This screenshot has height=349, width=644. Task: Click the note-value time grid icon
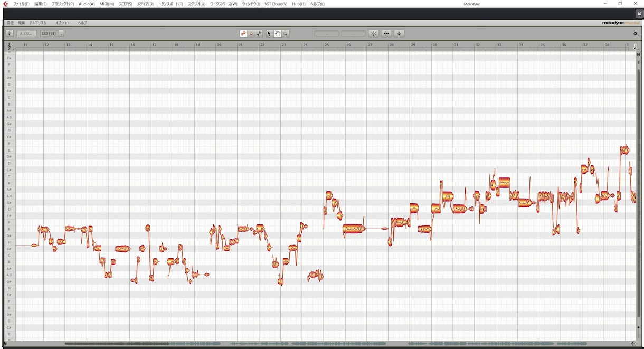635,46
